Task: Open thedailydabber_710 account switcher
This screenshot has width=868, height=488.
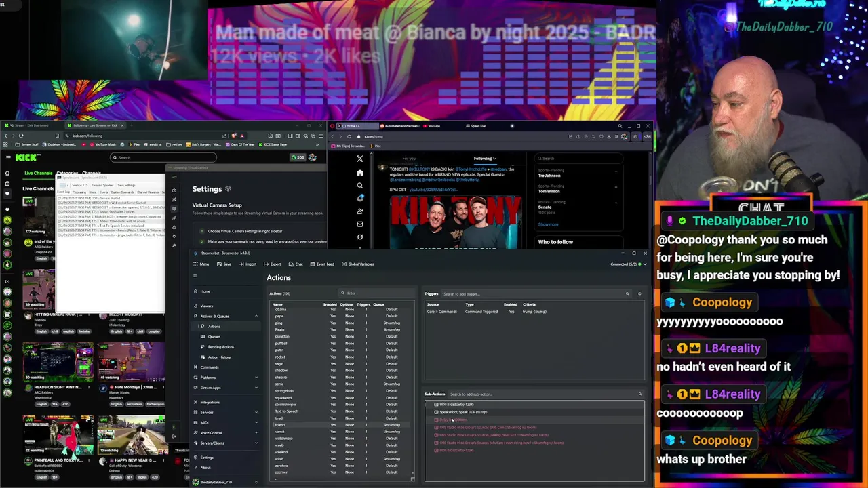Action: (225, 482)
